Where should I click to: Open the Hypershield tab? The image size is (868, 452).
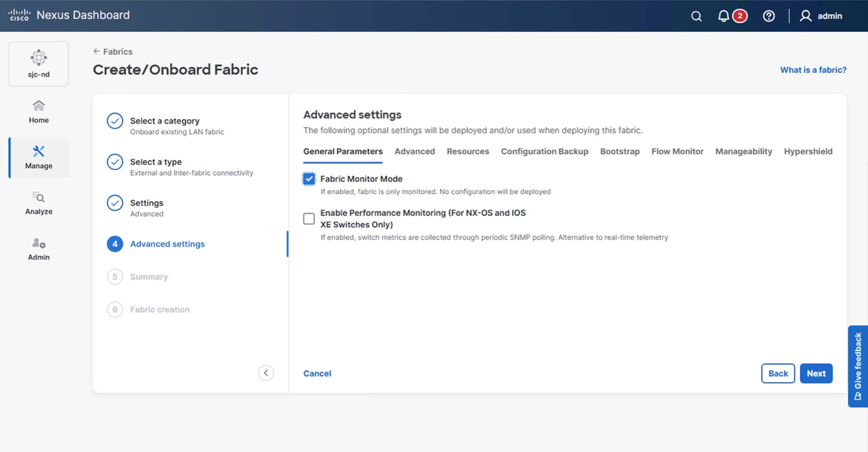pyautogui.click(x=808, y=151)
